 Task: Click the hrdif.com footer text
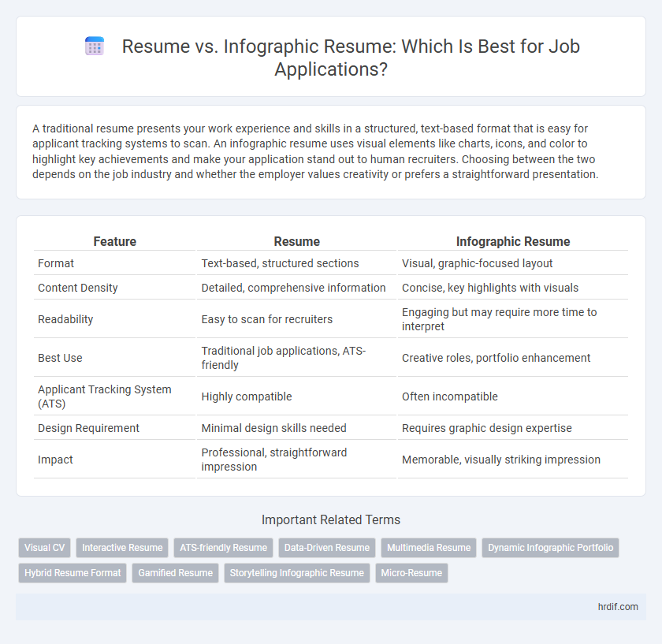[618, 607]
